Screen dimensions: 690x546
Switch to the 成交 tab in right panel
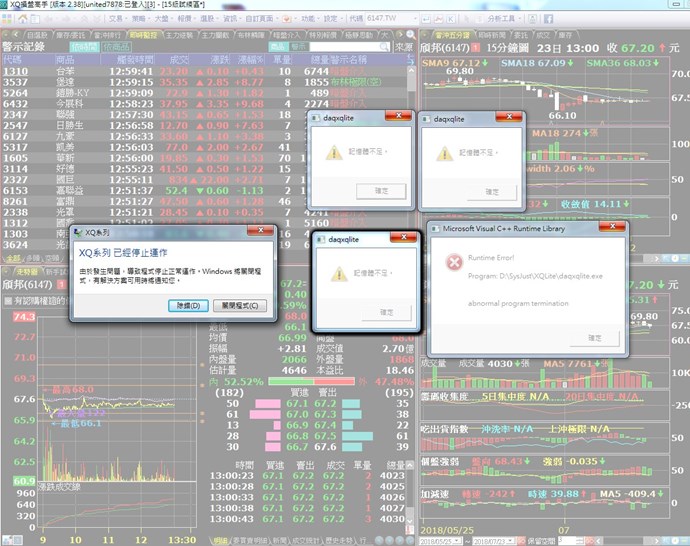[543, 35]
